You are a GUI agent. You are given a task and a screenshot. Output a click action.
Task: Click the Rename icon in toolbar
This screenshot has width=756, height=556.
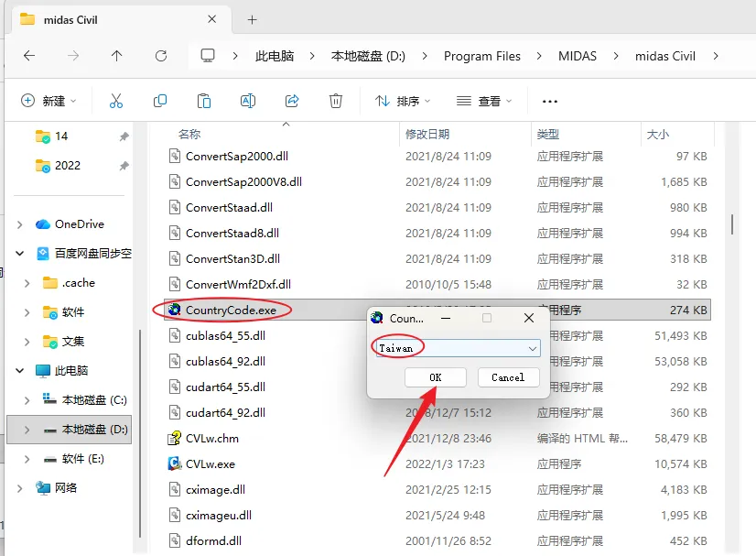[248, 101]
